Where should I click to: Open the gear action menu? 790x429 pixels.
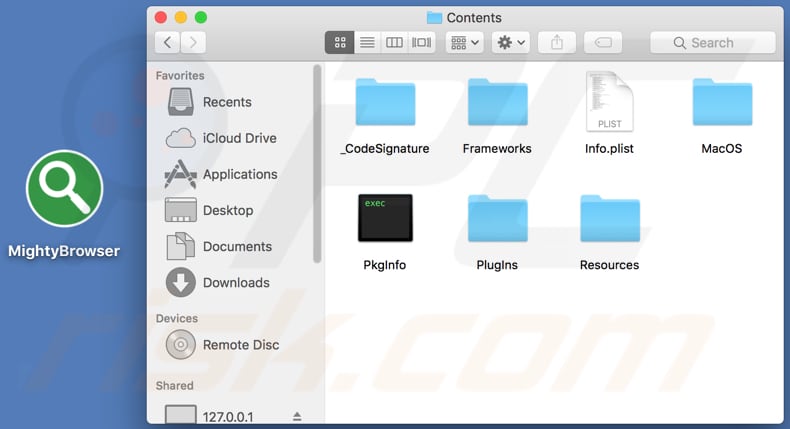tap(511, 42)
